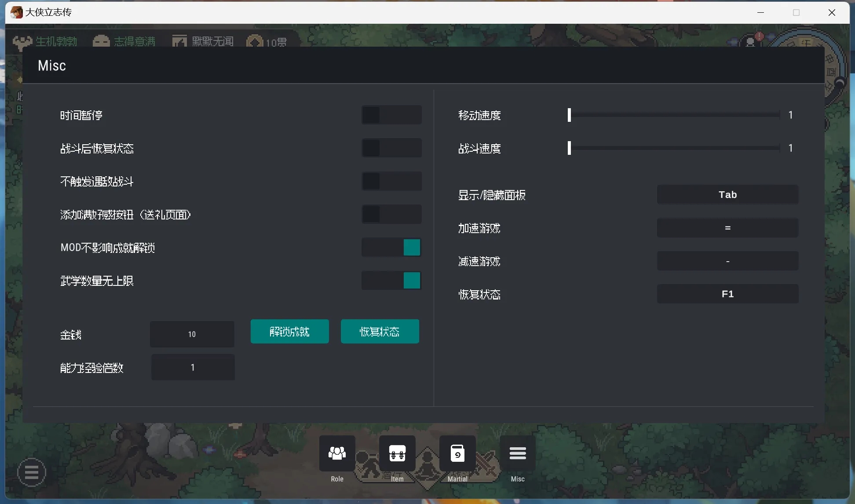This screenshot has height=504, width=855.
Task: Turn off MOD不影响成就解锁 switch
Action: pyautogui.click(x=391, y=248)
